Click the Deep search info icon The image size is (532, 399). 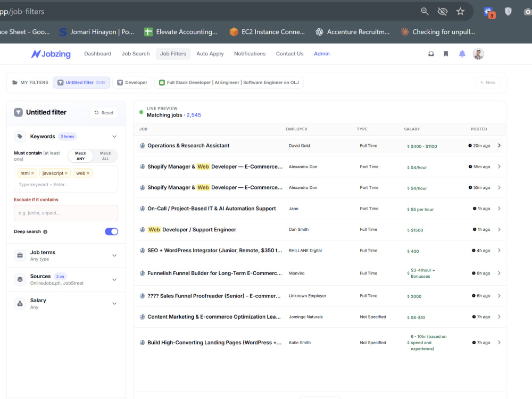45,232
